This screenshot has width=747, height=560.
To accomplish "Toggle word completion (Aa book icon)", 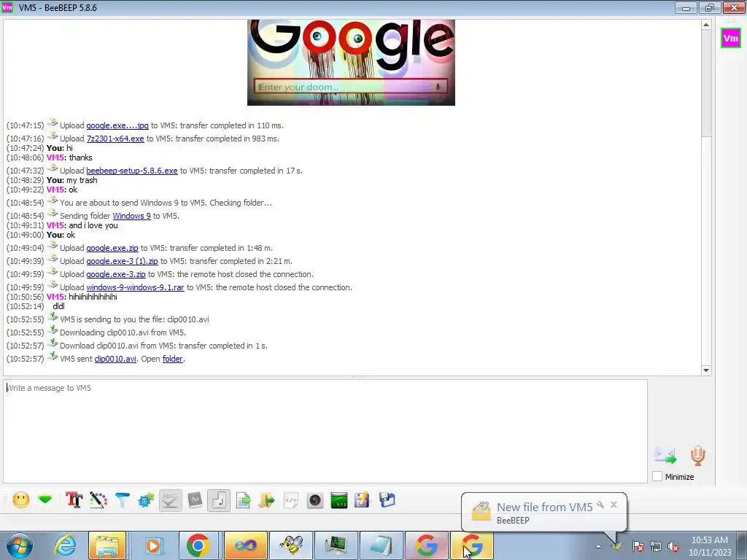I will (x=195, y=500).
